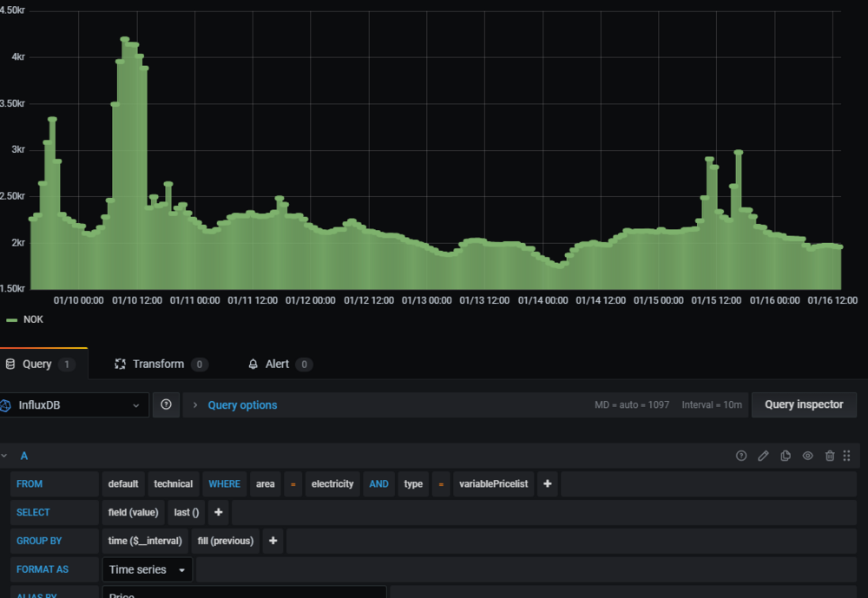
Task: Add a WHERE condition with plus button
Action: tap(547, 483)
